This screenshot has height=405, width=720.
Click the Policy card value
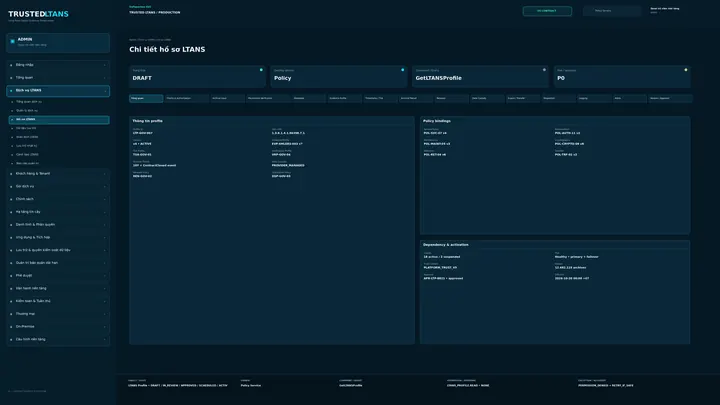282,78
